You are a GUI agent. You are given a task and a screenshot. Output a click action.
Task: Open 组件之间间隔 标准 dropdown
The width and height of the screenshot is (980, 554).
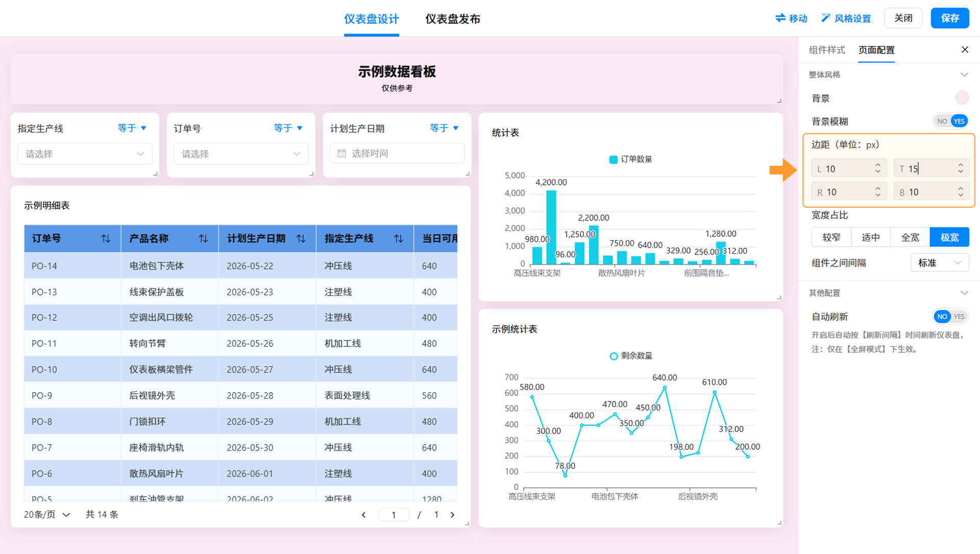point(940,263)
